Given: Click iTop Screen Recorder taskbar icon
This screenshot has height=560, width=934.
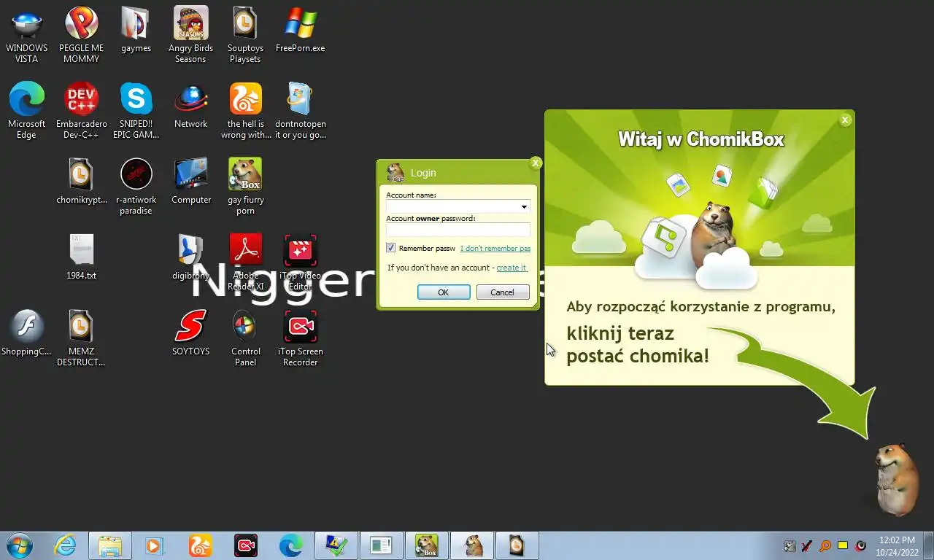Looking at the screenshot, I should tap(245, 545).
